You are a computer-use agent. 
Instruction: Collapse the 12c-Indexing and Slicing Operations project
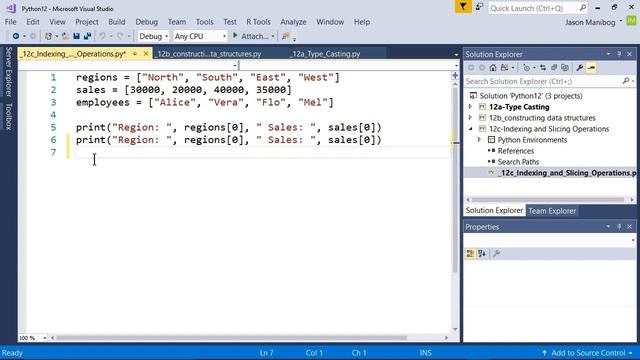tap(471, 129)
